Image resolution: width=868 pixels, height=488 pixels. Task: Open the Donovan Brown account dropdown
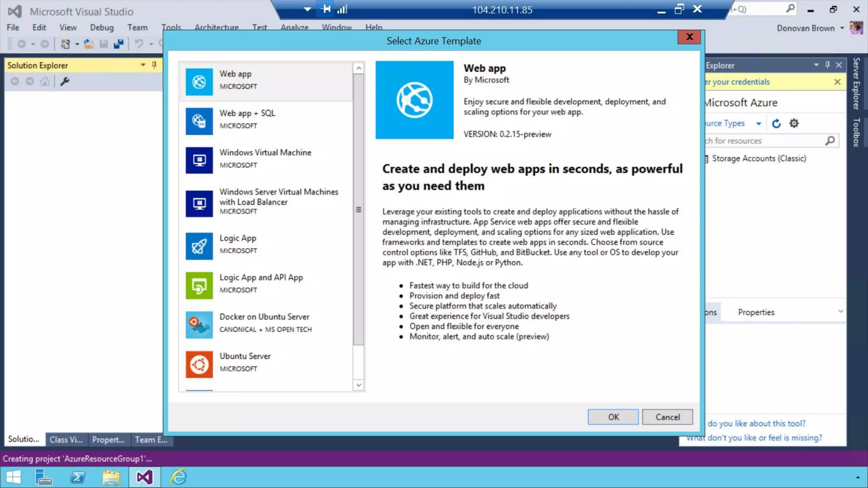pyautogui.click(x=842, y=28)
